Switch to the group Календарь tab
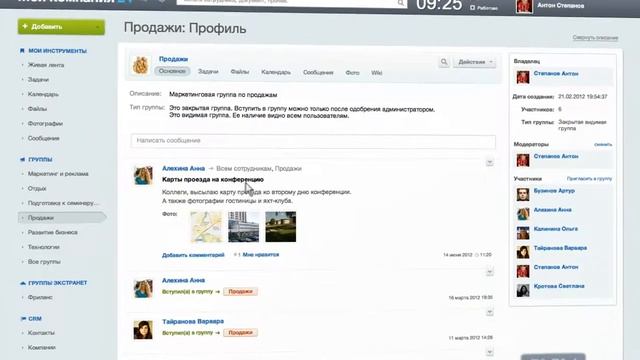The width and height of the screenshot is (640, 360). (x=276, y=72)
